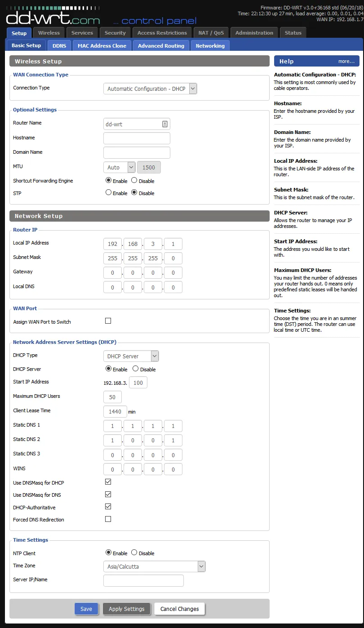
Task: Click Static DNS 1 first octet field
Action: point(112,426)
